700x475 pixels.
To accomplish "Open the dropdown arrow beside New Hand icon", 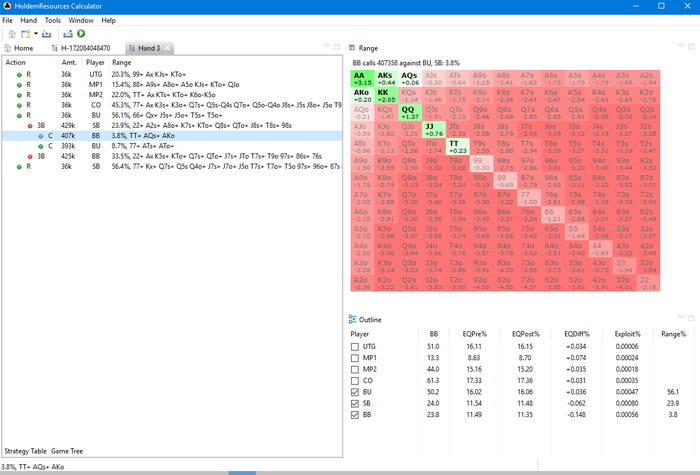I will [x=36, y=34].
